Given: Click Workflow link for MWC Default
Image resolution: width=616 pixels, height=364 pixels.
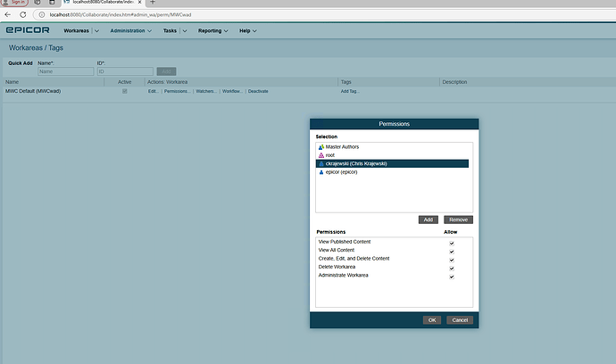Looking at the screenshot, I should click(232, 91).
